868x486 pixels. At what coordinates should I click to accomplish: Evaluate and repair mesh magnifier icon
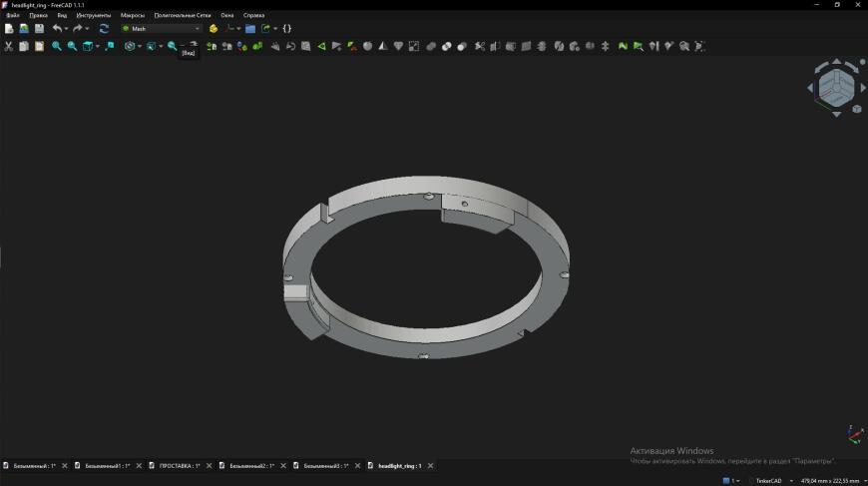684,46
